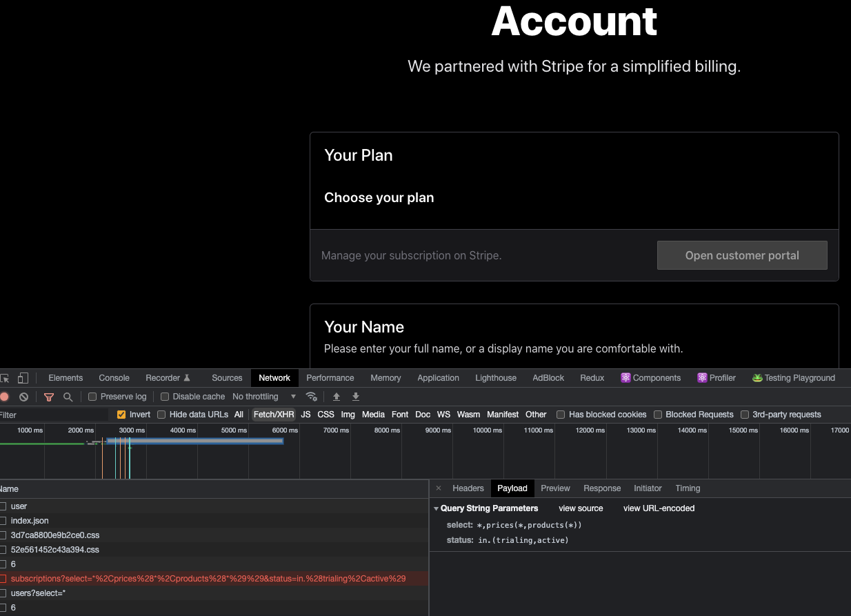Collapse the Query String Parameters section
The width and height of the screenshot is (851, 616).
436,508
